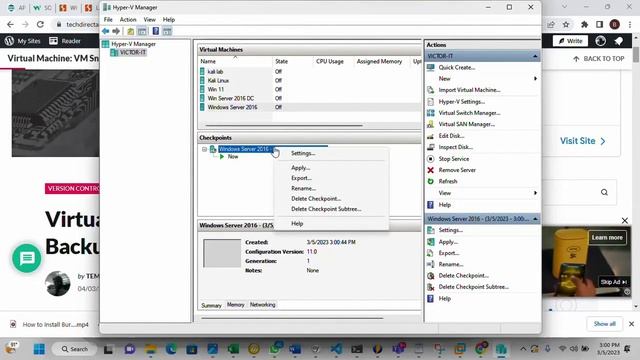This screenshot has height=360, width=640.
Task: Select VICTOR-IT node in tree
Action: [x=133, y=52]
